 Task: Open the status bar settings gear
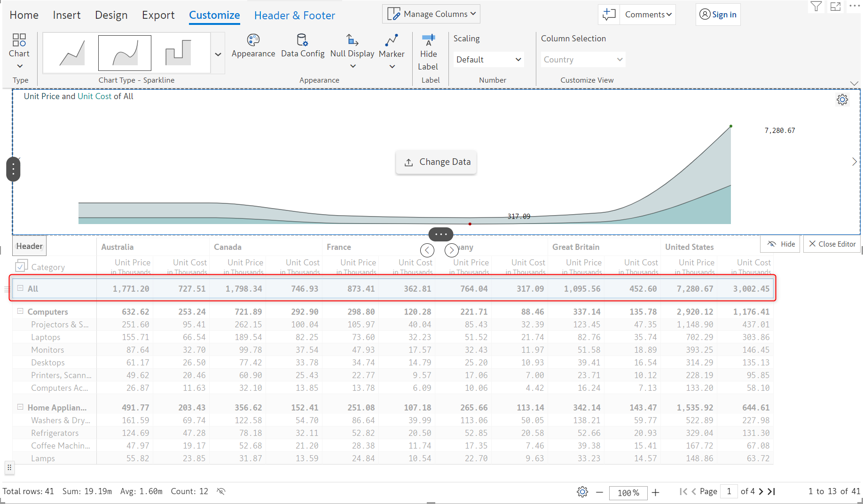582,492
